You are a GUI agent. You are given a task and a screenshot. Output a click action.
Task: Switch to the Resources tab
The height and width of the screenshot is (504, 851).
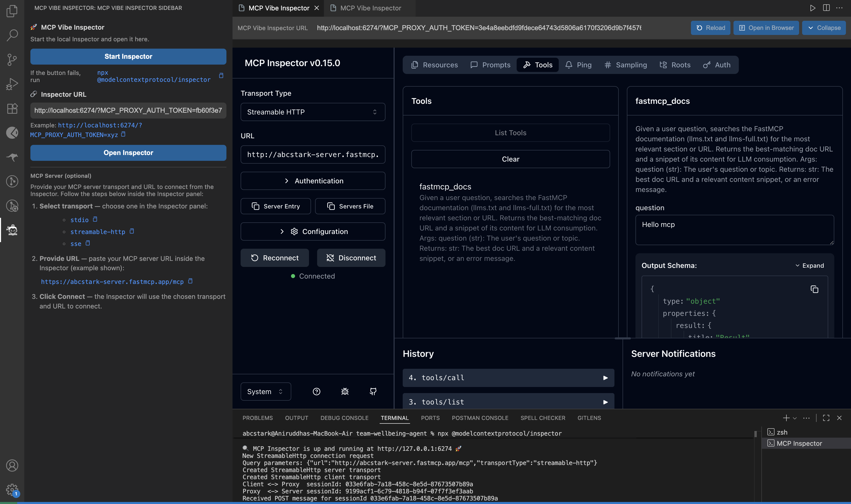(x=434, y=65)
